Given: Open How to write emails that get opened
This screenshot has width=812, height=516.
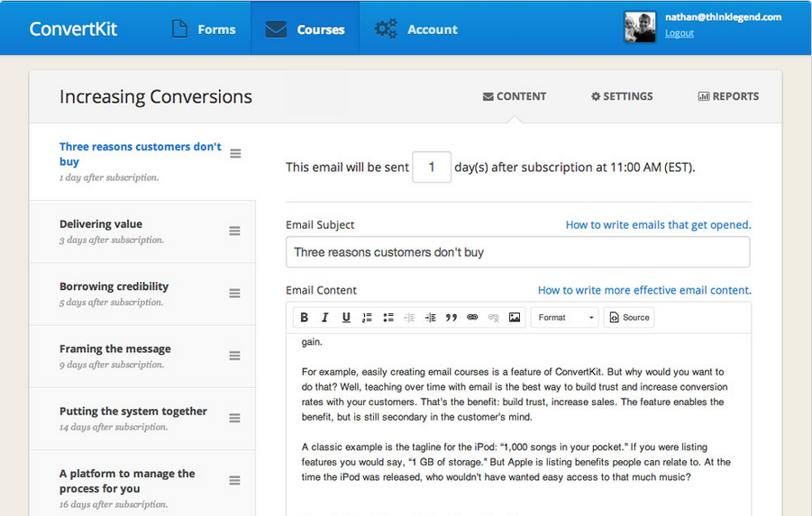Looking at the screenshot, I should [x=658, y=224].
